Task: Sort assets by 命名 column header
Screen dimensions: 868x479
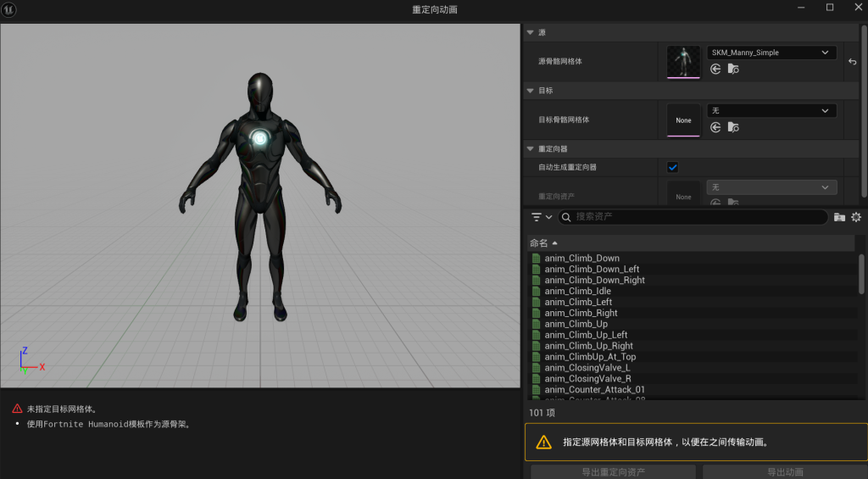Action: (691, 243)
